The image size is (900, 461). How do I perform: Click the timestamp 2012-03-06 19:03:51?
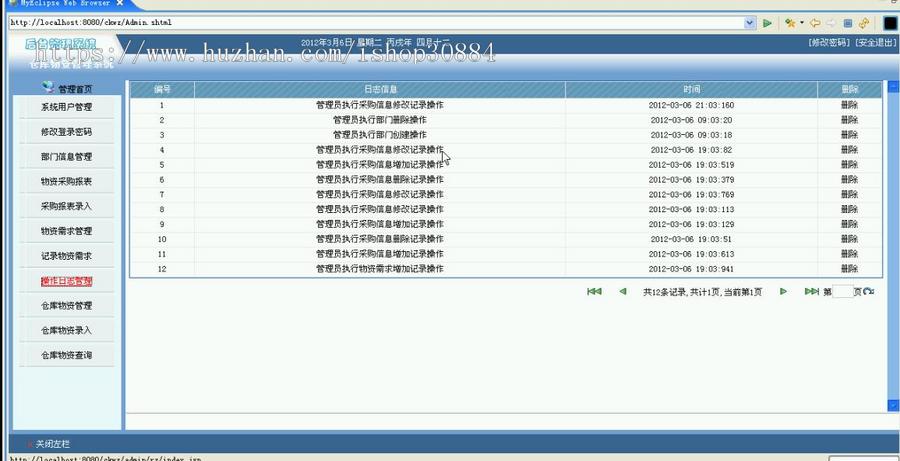[x=692, y=239]
